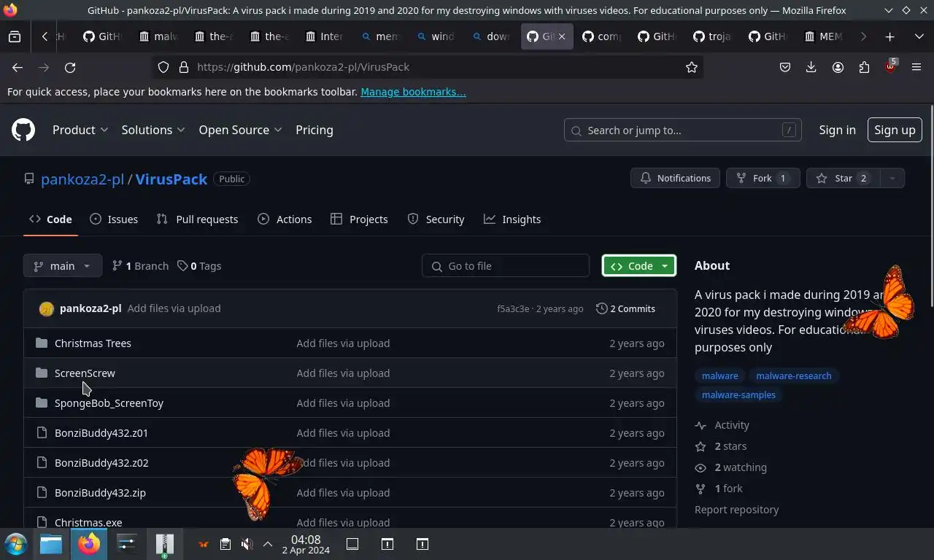Open the green Code dropdown
This screenshot has height=560, width=934.
pos(639,265)
